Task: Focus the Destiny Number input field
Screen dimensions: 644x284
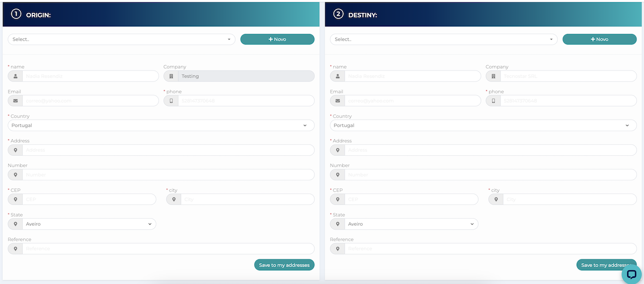Action: point(490,175)
